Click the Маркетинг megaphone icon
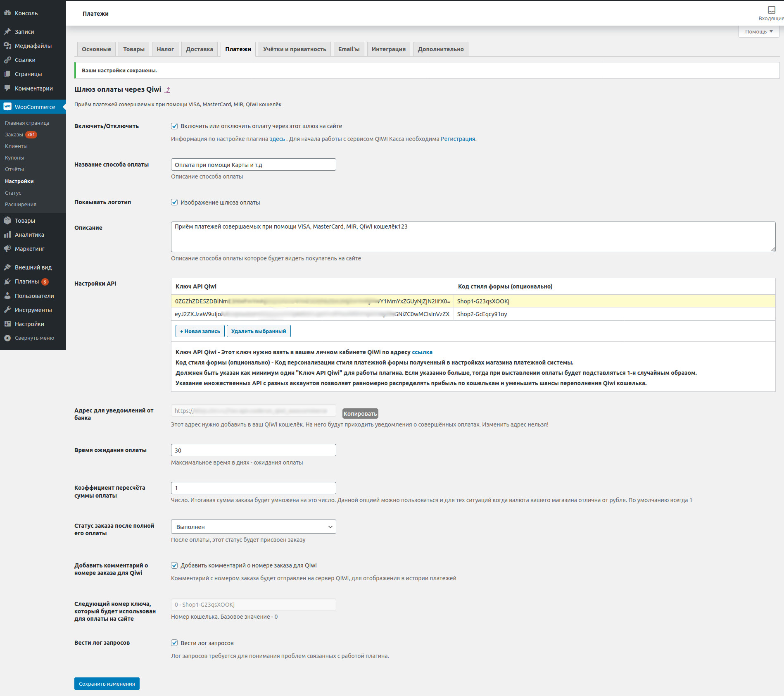Screen dimensions: 784x696 pyautogui.click(x=7, y=248)
